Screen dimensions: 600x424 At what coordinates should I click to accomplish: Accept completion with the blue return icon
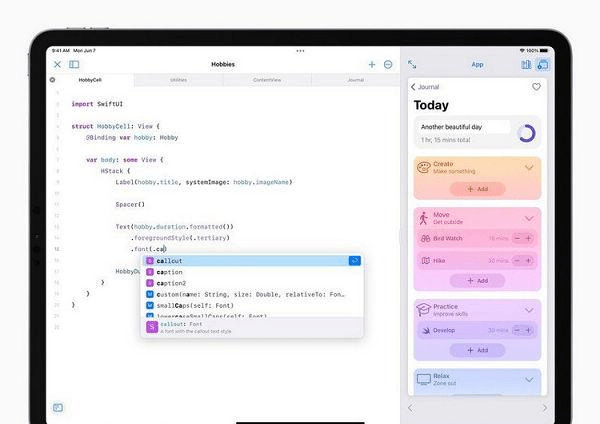[x=355, y=261]
